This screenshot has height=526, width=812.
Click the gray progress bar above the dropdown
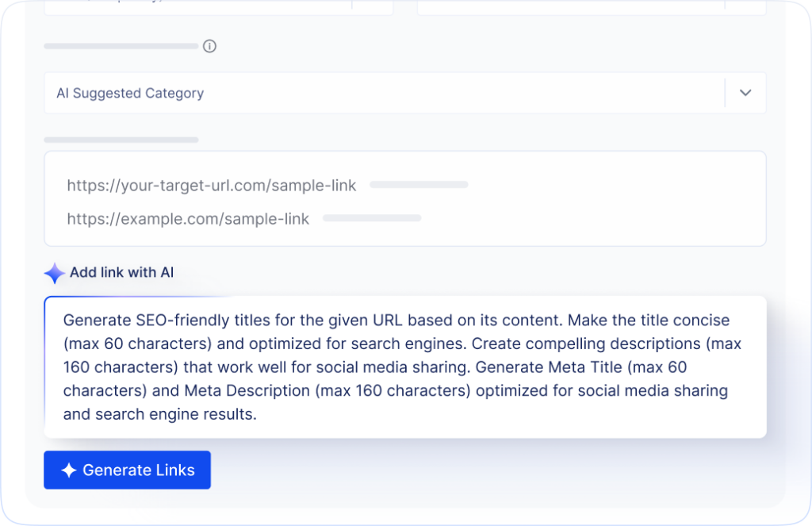[121, 46]
